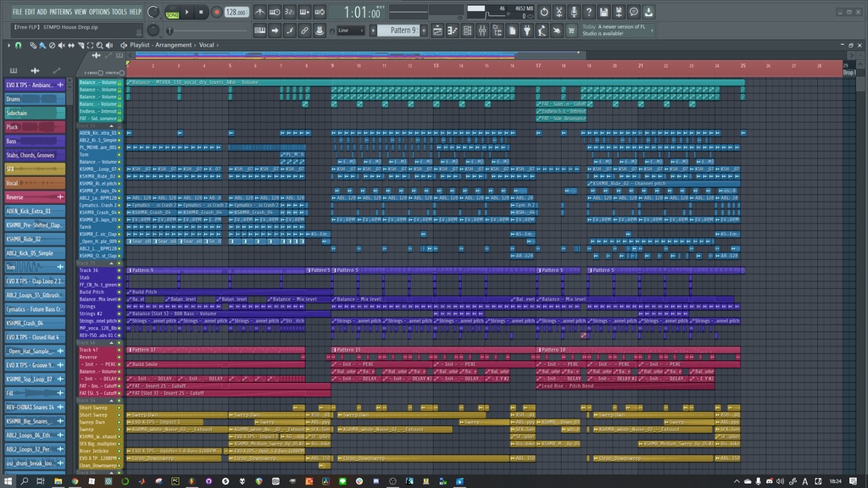This screenshot has width=868, height=488.
Task: Open the FILE menu
Action: [x=17, y=12]
